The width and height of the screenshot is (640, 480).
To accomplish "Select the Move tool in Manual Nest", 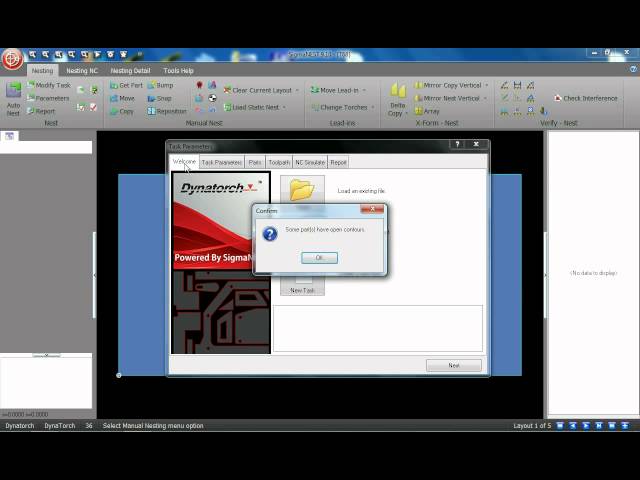I will click(122, 98).
